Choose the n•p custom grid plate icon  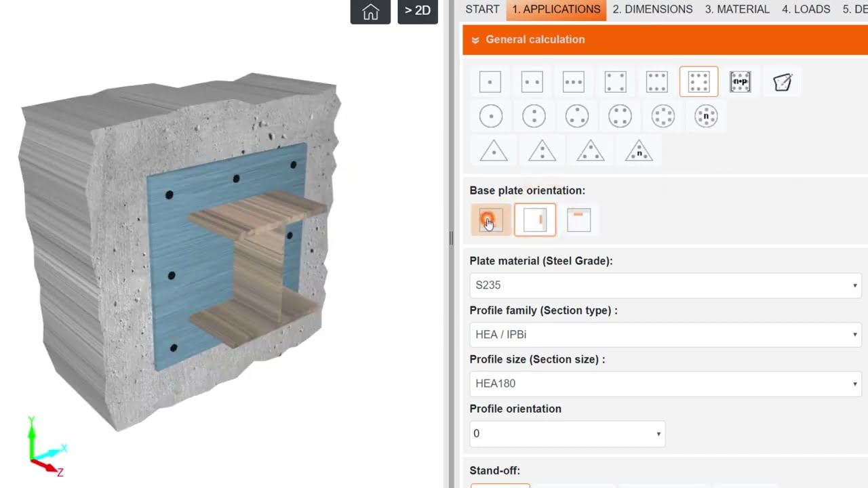click(741, 82)
